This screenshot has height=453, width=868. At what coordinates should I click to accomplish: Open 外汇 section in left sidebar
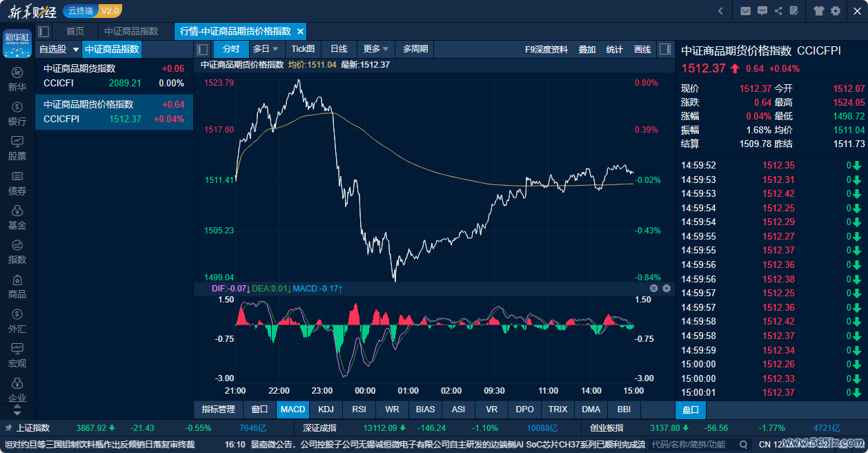click(17, 320)
